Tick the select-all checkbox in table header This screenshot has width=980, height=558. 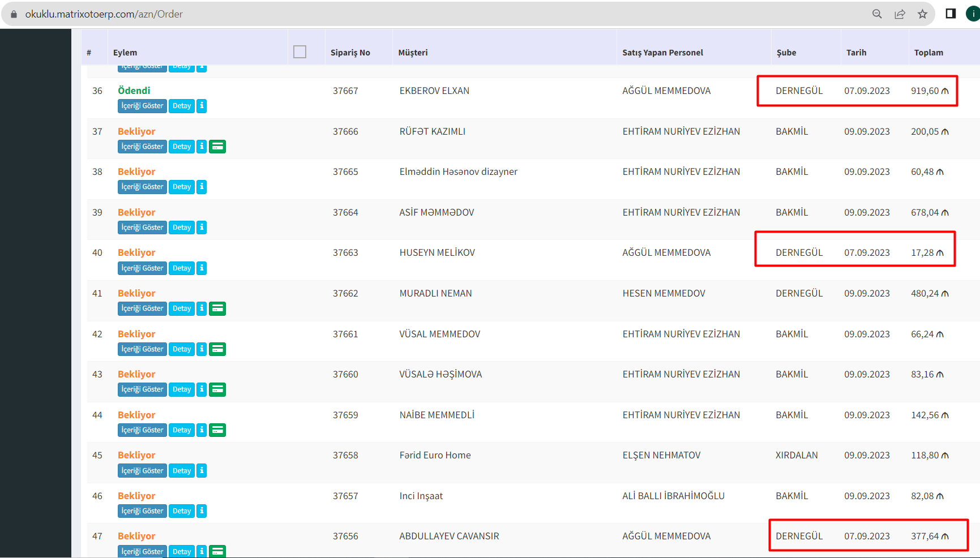pos(300,52)
